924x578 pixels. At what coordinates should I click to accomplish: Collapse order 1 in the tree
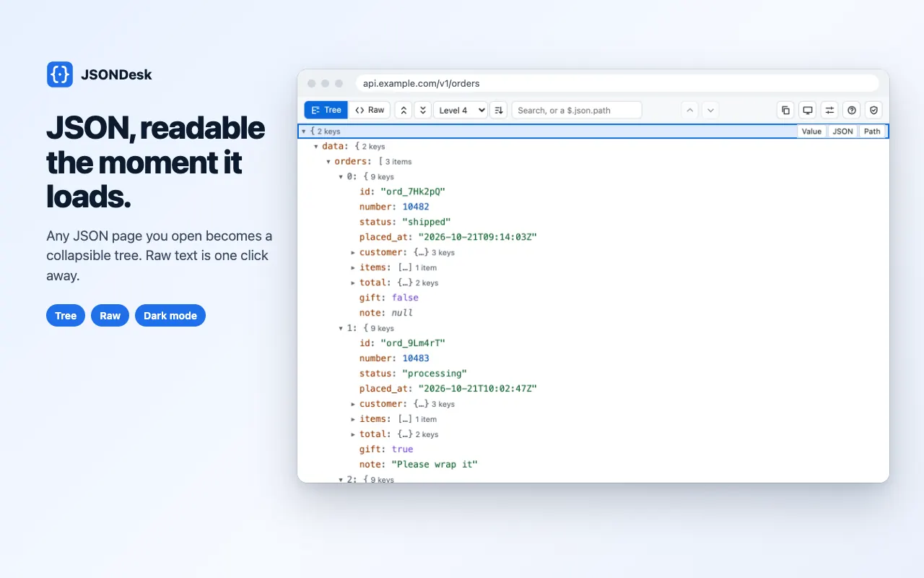tap(341, 329)
